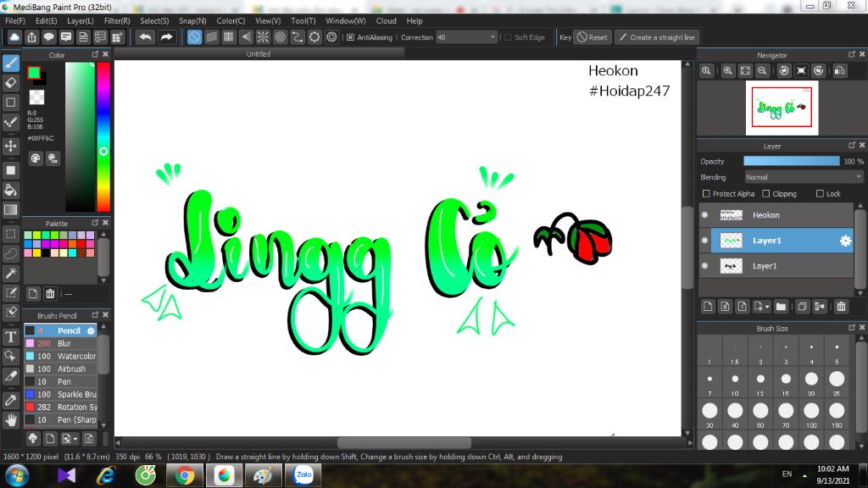868x488 pixels.
Task: Select the Lasso tool
Action: click(10, 253)
